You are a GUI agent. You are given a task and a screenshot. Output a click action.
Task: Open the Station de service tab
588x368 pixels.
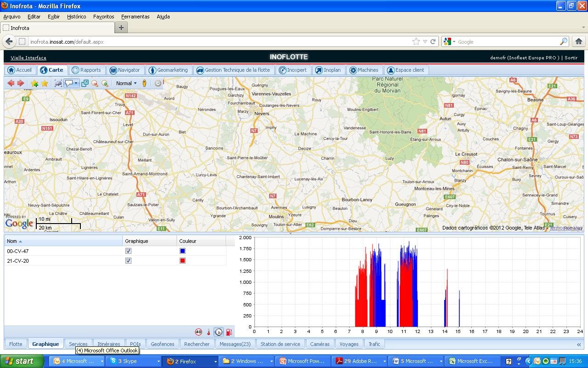(x=280, y=344)
